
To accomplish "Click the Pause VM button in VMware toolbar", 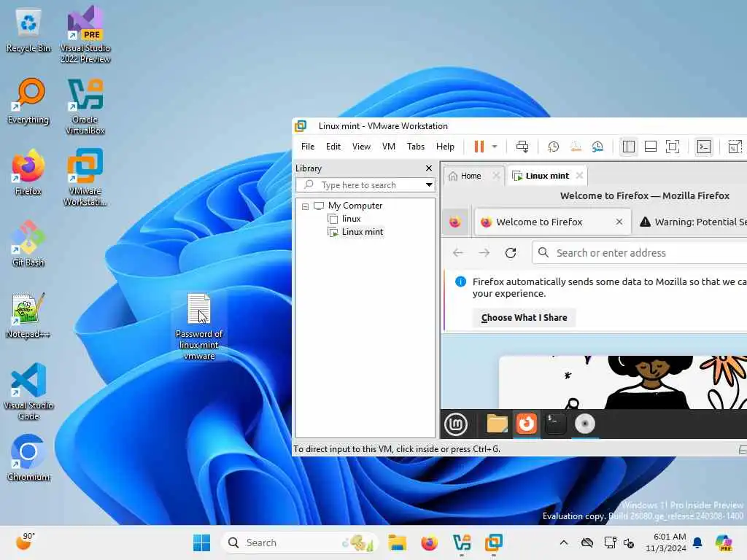I will coord(479,147).
